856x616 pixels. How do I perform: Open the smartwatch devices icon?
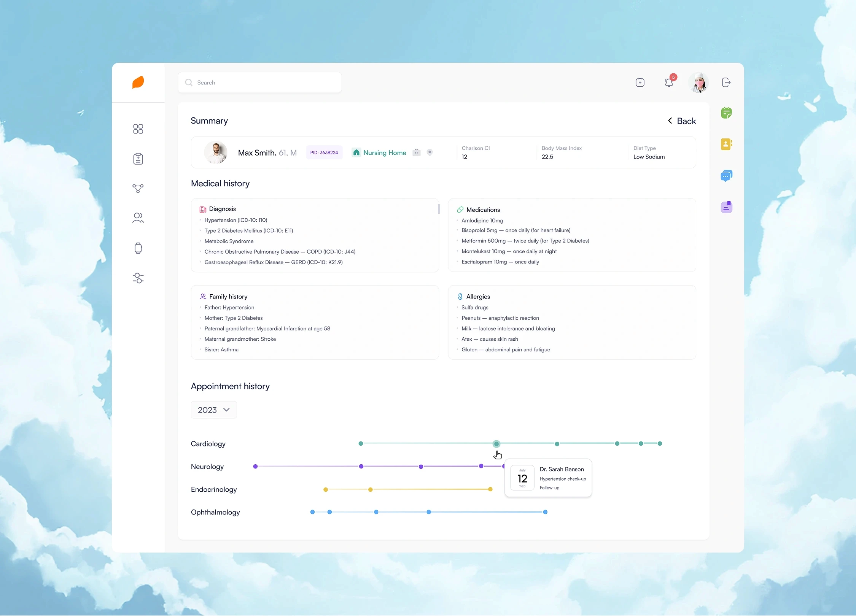click(138, 248)
